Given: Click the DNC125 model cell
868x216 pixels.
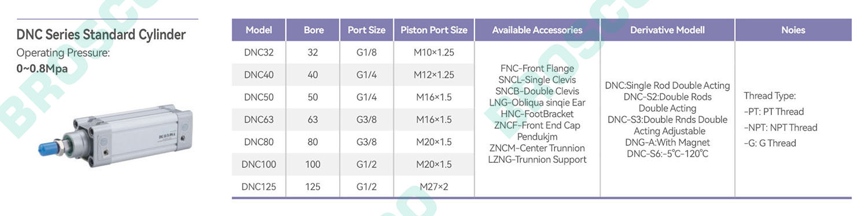Looking at the screenshot, I should pyautogui.click(x=259, y=187).
